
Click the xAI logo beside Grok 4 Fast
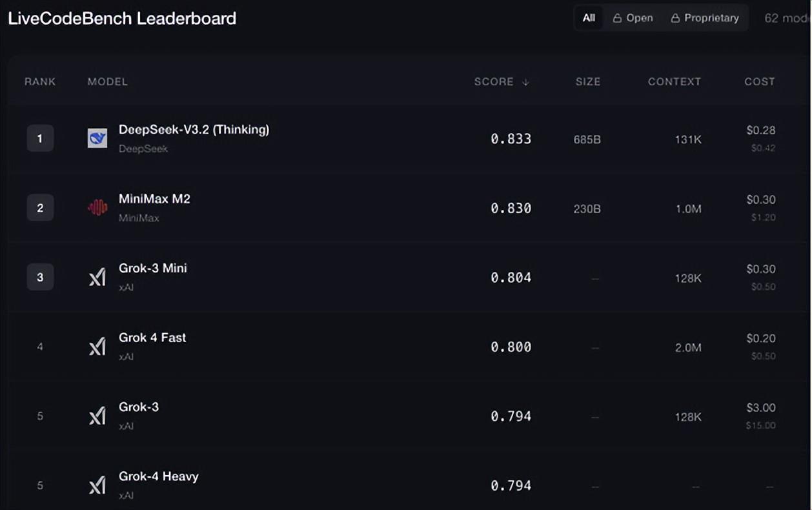pos(97,347)
